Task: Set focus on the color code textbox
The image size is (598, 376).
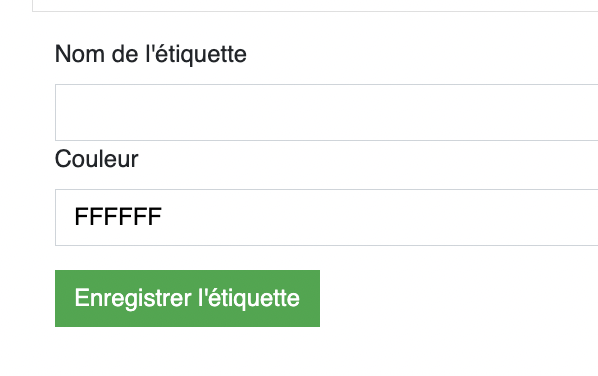Action: 326,217
